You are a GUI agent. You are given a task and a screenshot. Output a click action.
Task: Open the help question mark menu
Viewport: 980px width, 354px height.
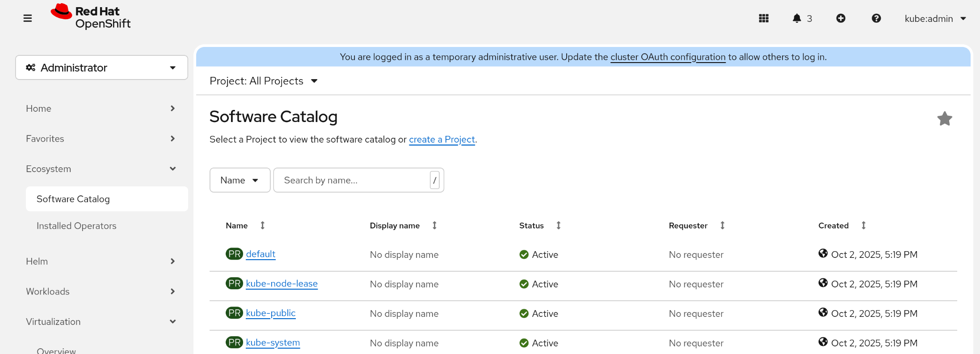876,18
